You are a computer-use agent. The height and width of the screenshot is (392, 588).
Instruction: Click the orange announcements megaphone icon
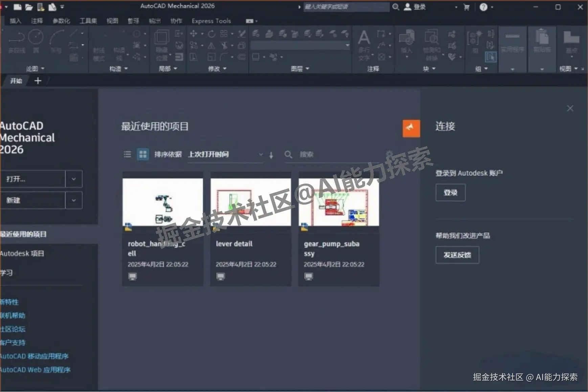coord(411,128)
